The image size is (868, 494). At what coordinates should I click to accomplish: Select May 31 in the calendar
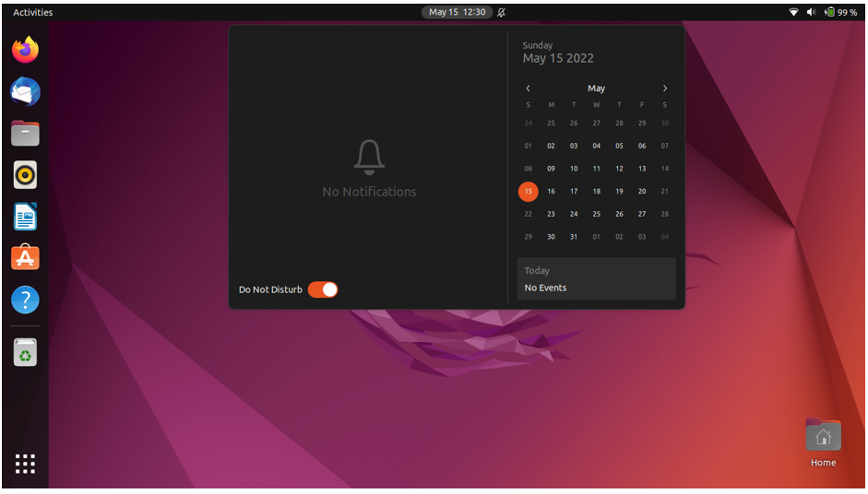574,237
